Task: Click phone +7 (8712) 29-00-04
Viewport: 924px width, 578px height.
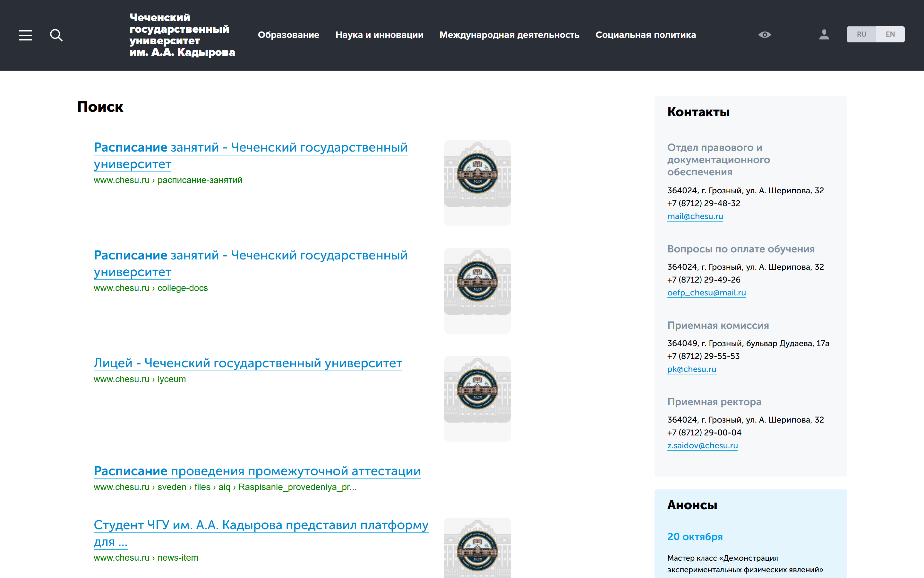Action: click(x=704, y=433)
